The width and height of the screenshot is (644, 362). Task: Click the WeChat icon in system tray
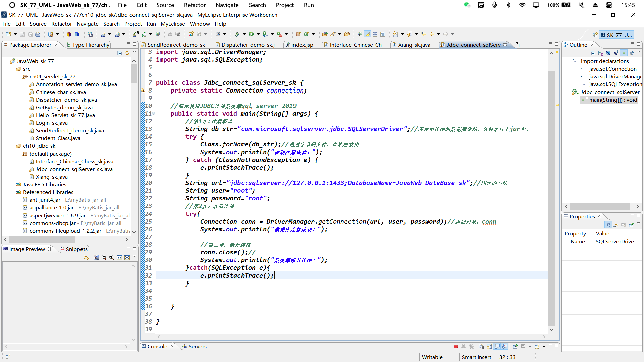tap(467, 5)
